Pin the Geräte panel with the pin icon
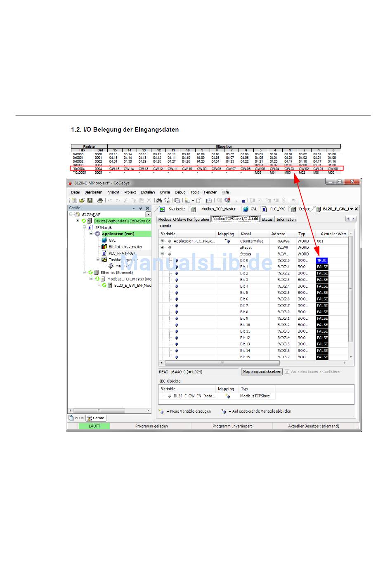Viewport: 392px width, 569px height. pos(140,208)
